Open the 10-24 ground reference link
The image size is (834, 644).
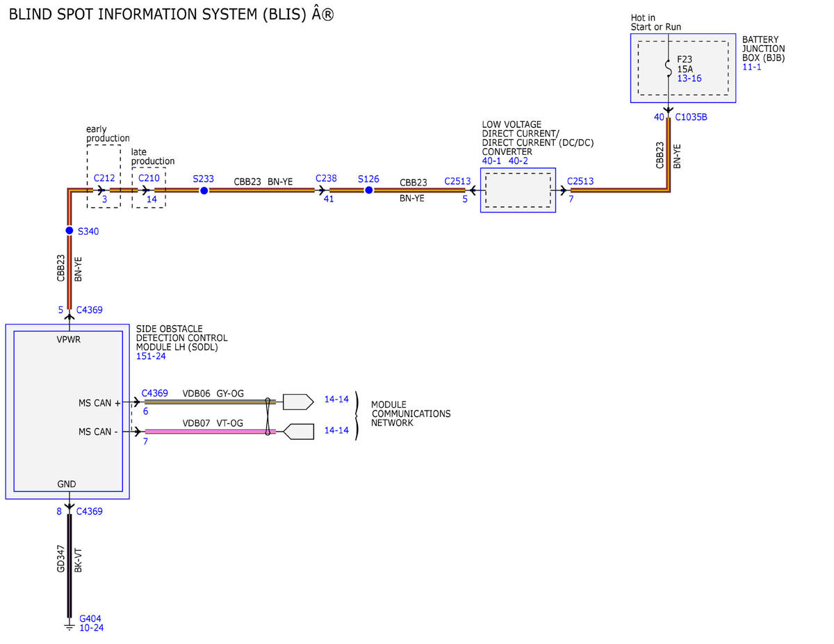pos(92,627)
